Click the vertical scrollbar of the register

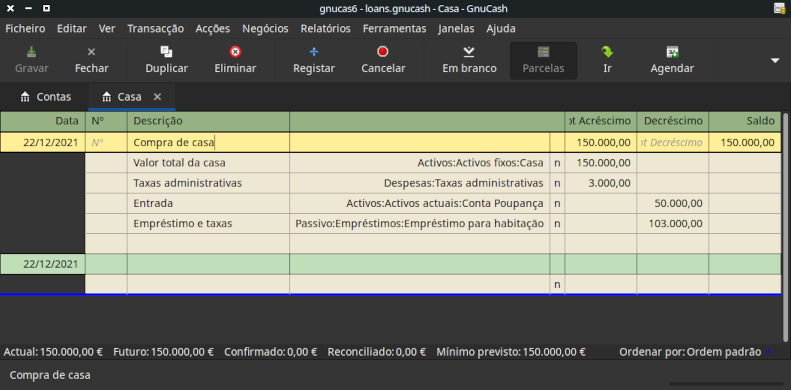784,227
